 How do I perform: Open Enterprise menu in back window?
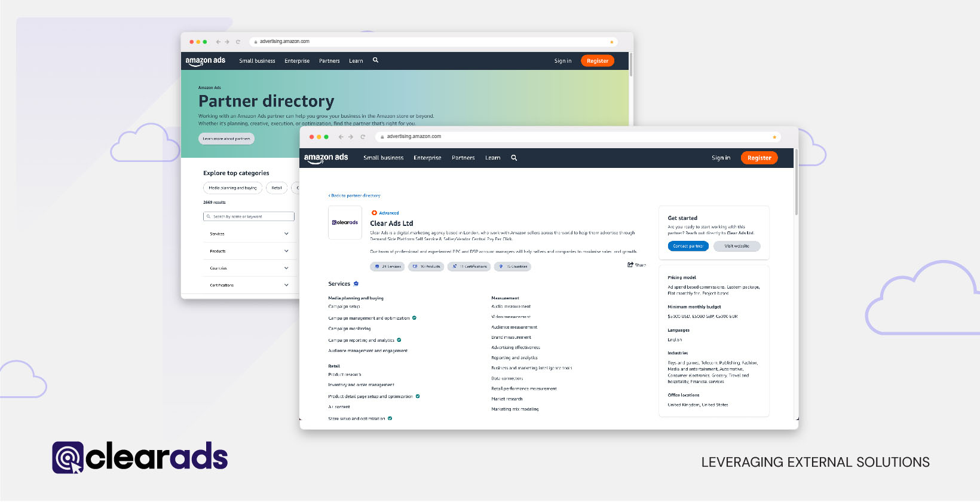(x=297, y=61)
